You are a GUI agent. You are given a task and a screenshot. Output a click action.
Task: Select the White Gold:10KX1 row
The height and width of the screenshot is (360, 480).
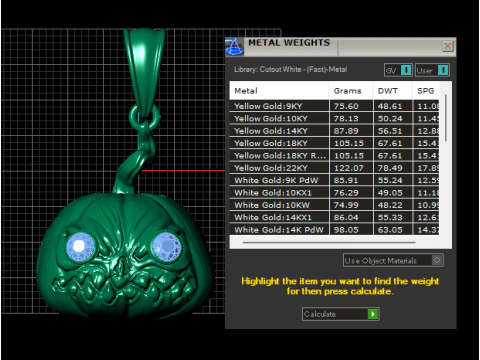pyautogui.click(x=334, y=193)
